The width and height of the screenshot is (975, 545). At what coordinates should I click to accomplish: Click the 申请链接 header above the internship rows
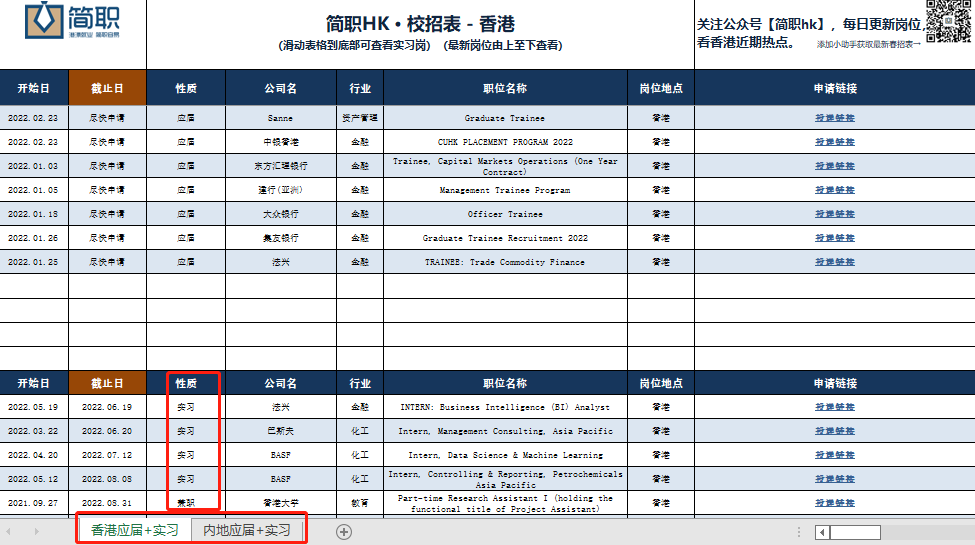[834, 383]
